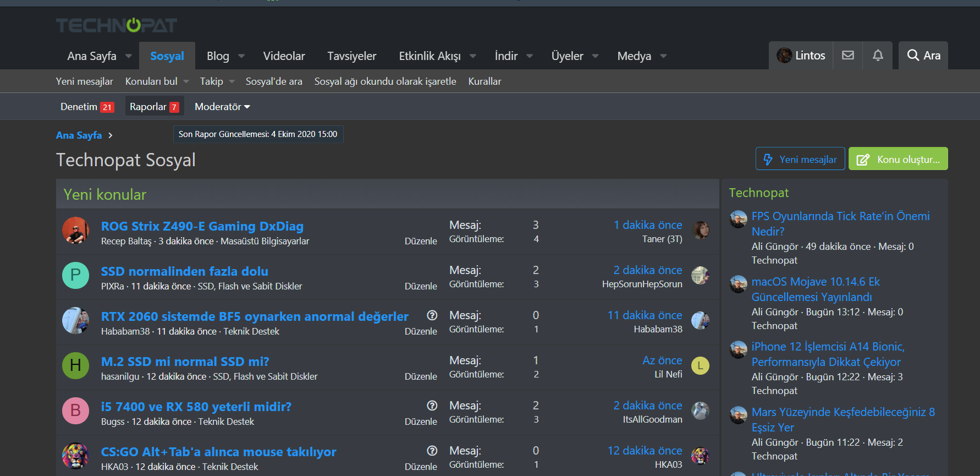This screenshot has width=980, height=476.
Task: Open iPhone 12 İşlemcisi A14 Bionic article
Action: pos(828,354)
